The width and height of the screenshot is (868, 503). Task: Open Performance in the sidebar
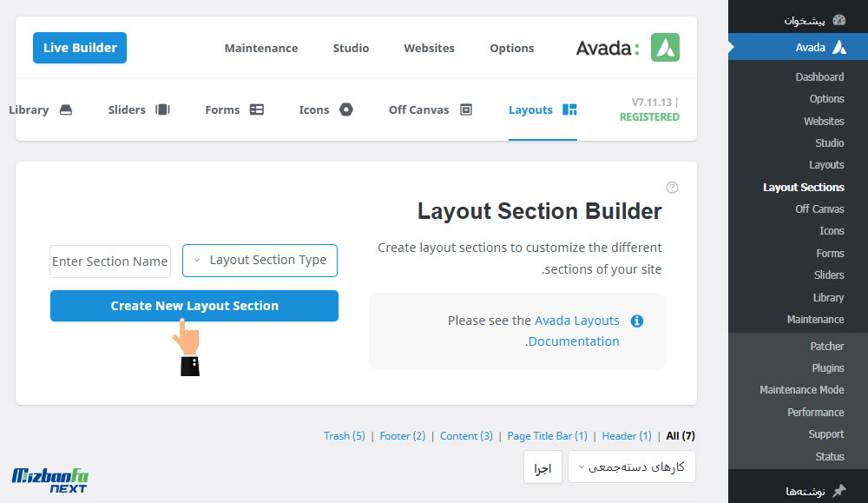point(815,412)
